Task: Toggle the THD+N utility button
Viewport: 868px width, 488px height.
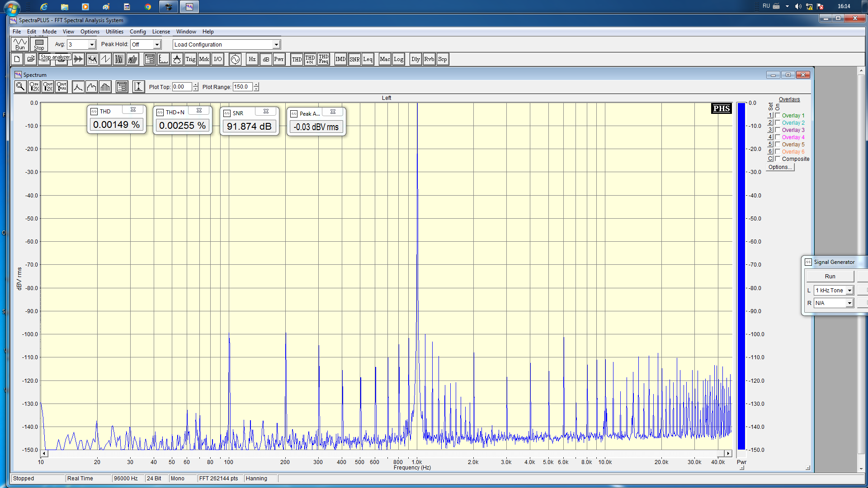Action: tap(310, 59)
